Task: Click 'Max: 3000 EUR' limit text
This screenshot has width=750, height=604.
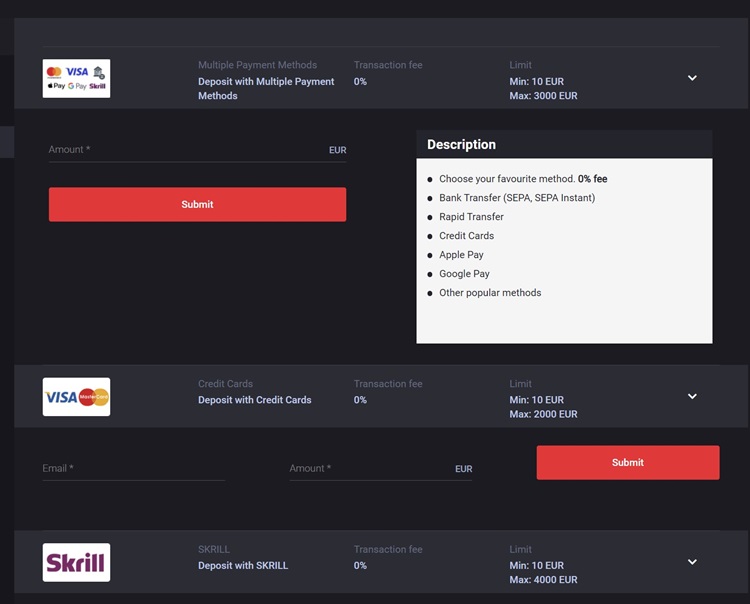Action: pyautogui.click(x=543, y=96)
